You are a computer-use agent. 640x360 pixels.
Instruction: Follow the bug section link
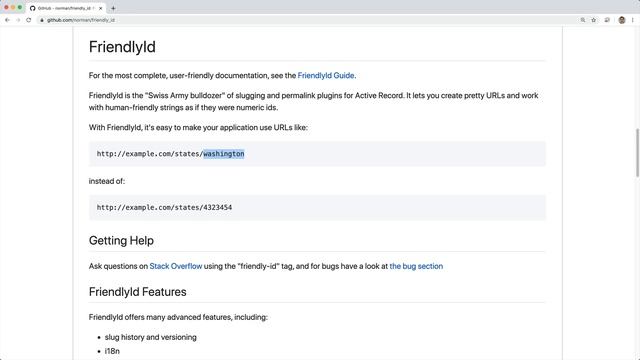pyautogui.click(x=416, y=266)
